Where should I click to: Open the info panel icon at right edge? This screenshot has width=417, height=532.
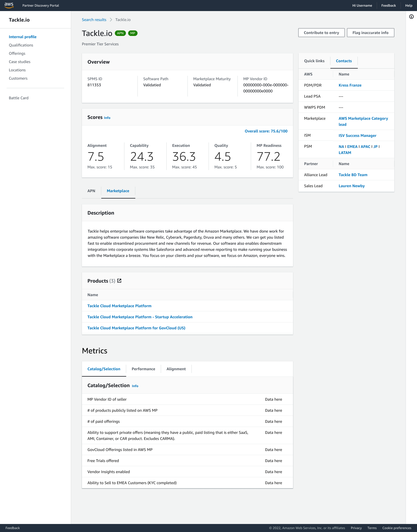(x=411, y=17)
